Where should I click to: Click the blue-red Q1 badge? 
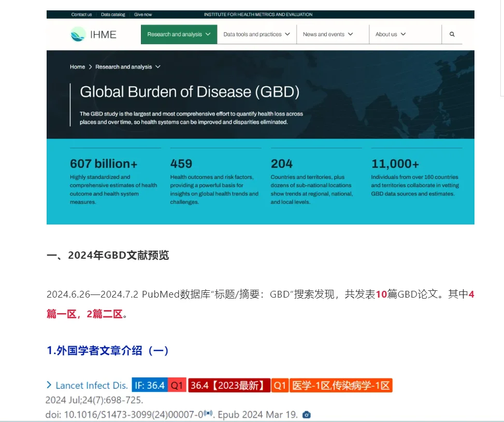pos(177,385)
